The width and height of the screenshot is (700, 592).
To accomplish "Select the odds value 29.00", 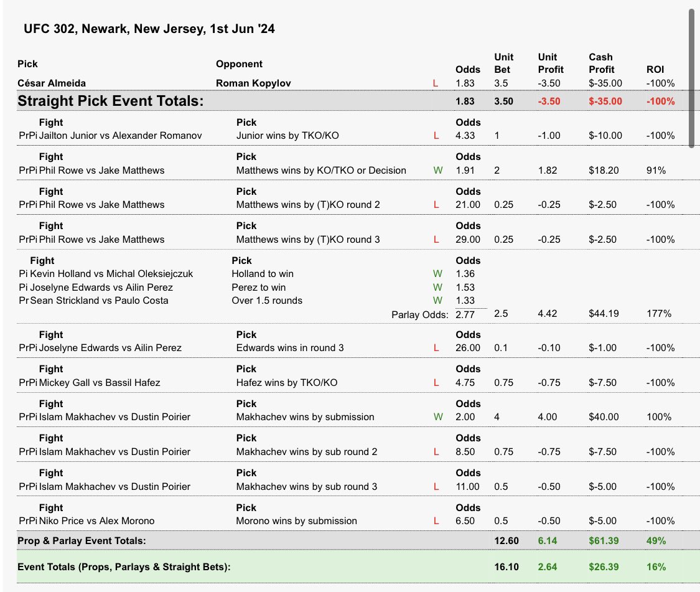I will point(468,240).
